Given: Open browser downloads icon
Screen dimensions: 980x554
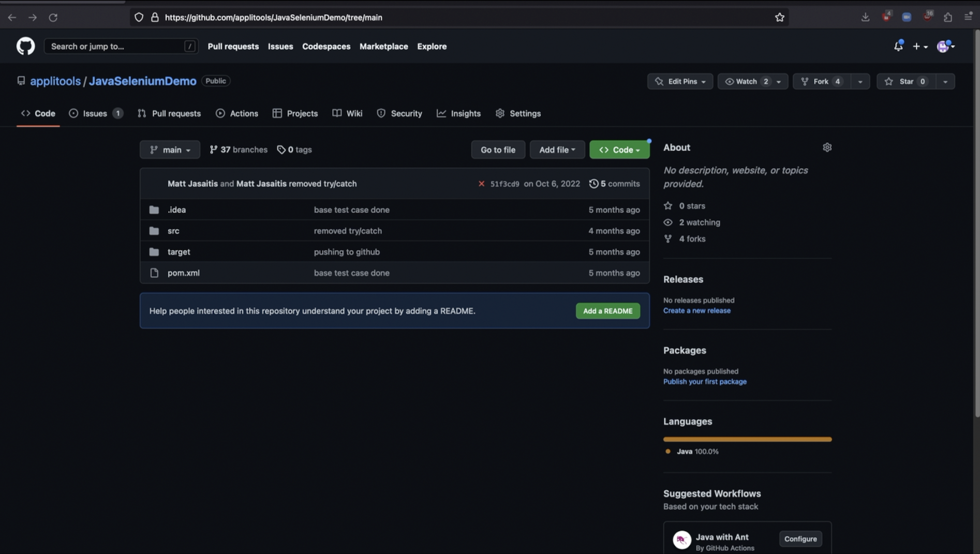Looking at the screenshot, I should pyautogui.click(x=865, y=17).
